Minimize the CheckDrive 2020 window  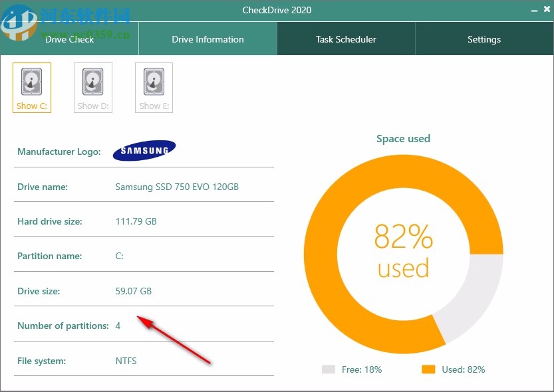point(535,10)
